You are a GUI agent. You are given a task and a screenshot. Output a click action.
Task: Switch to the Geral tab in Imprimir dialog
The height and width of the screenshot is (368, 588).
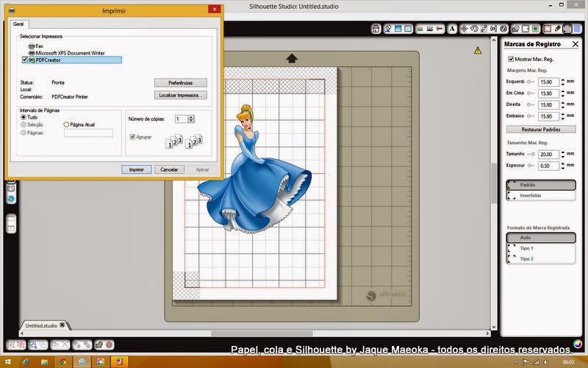click(18, 24)
